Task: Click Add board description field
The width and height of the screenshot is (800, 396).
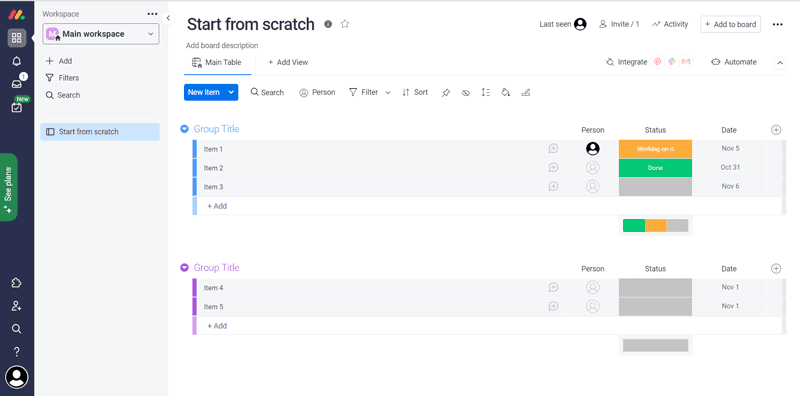Action: click(222, 45)
